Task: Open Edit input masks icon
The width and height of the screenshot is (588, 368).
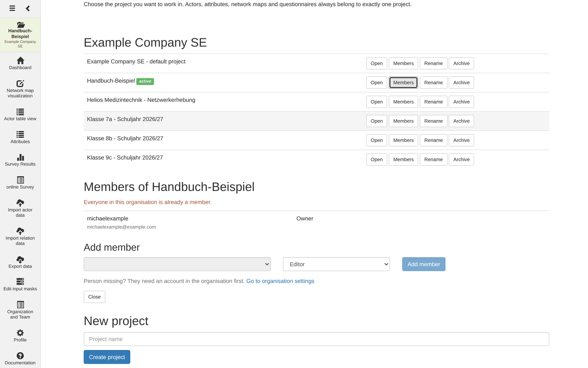Action: [20, 282]
